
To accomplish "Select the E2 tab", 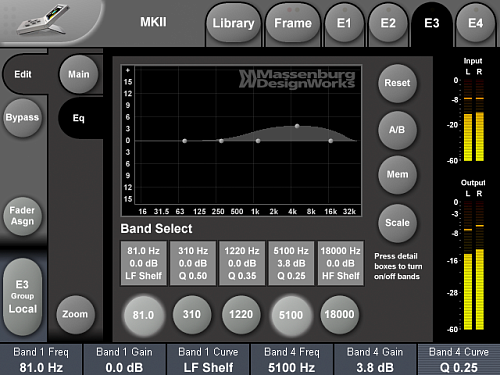I will [x=388, y=23].
